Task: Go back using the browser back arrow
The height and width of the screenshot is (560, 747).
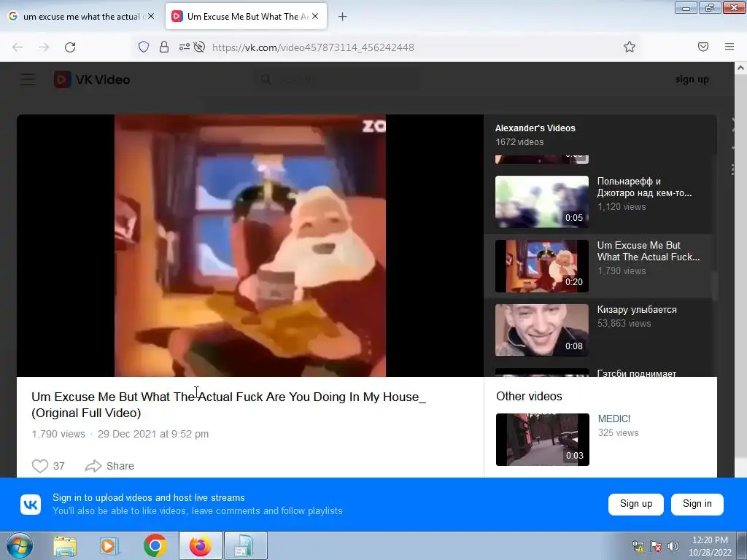Action: [x=18, y=47]
